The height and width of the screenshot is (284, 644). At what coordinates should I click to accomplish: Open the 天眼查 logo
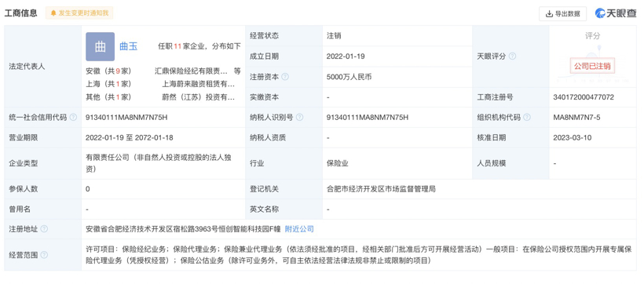(616, 13)
